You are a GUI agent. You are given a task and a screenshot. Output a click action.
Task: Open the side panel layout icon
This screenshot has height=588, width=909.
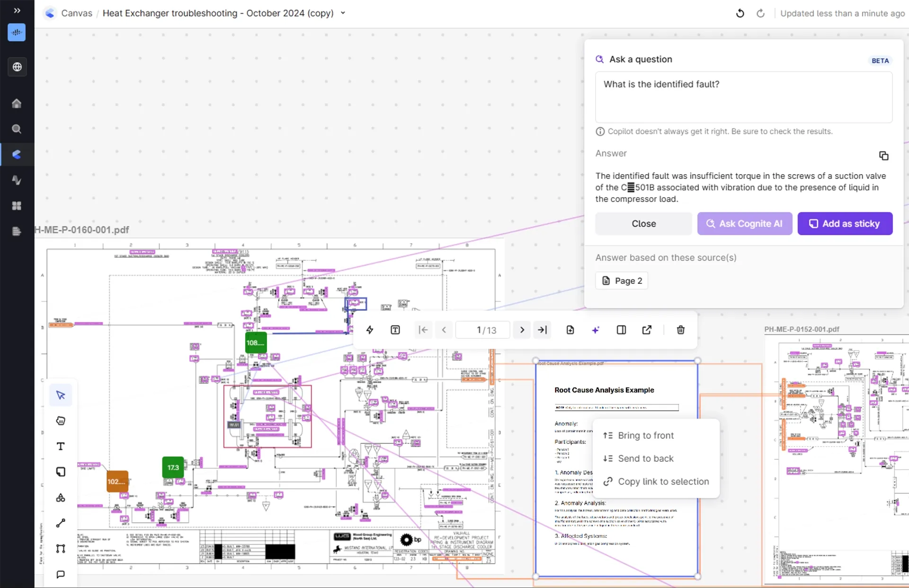(621, 330)
